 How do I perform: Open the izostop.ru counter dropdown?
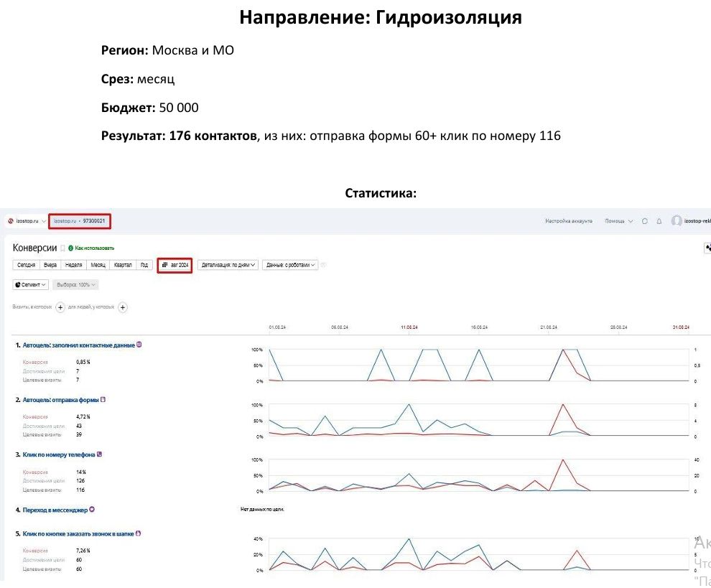(x=27, y=221)
